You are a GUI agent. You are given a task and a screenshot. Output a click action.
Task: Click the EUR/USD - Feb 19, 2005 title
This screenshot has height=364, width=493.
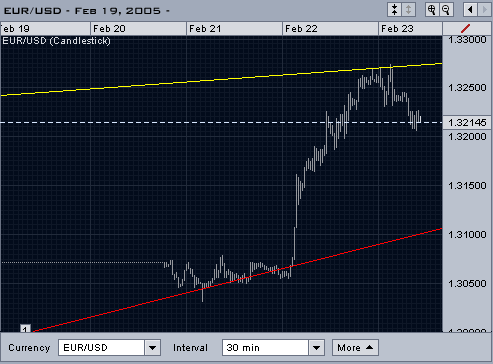87,11
